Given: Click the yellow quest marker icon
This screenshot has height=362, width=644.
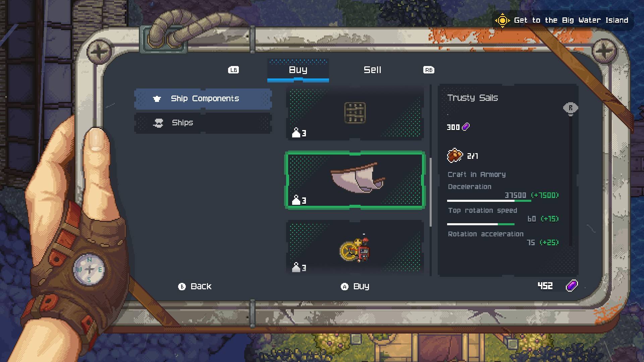Looking at the screenshot, I should click(502, 20).
